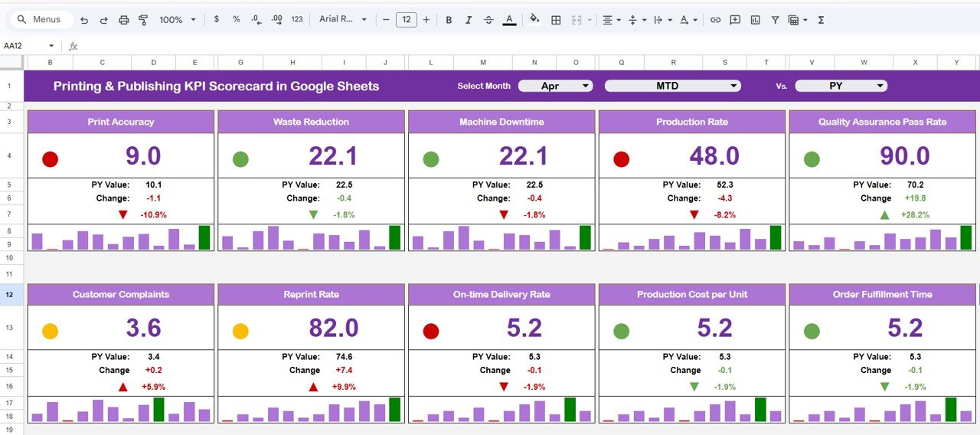Open the Fill color picker
Image resolution: width=980 pixels, height=435 pixels.
click(x=534, y=20)
